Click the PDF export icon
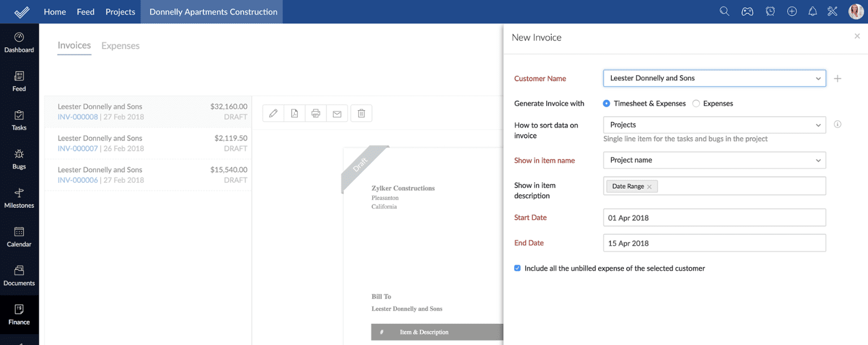This screenshot has width=868, height=345. click(x=295, y=113)
